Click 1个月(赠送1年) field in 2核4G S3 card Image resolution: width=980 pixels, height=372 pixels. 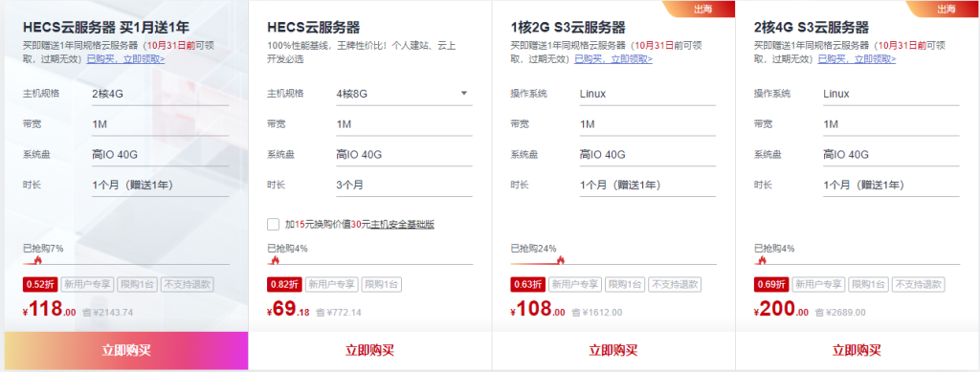[x=891, y=185]
